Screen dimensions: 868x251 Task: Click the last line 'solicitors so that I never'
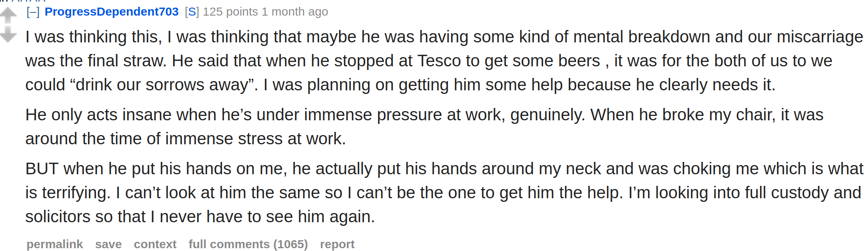pos(200,217)
